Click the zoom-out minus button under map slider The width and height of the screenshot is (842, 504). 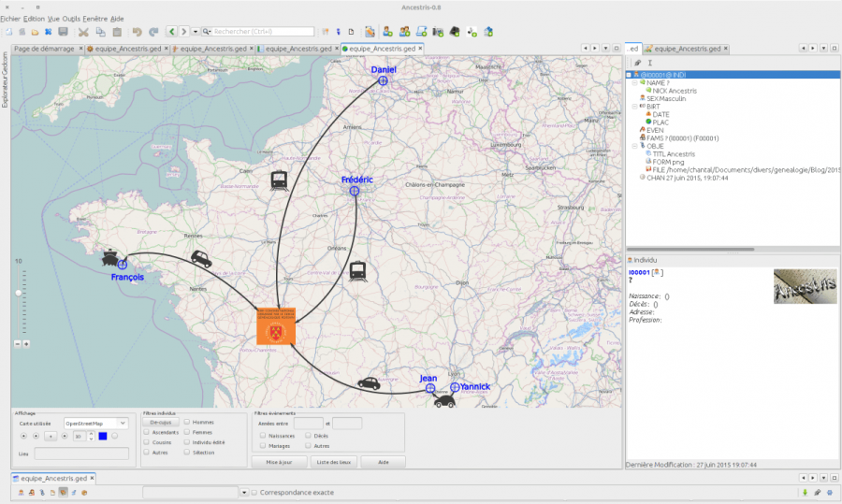click(17, 343)
